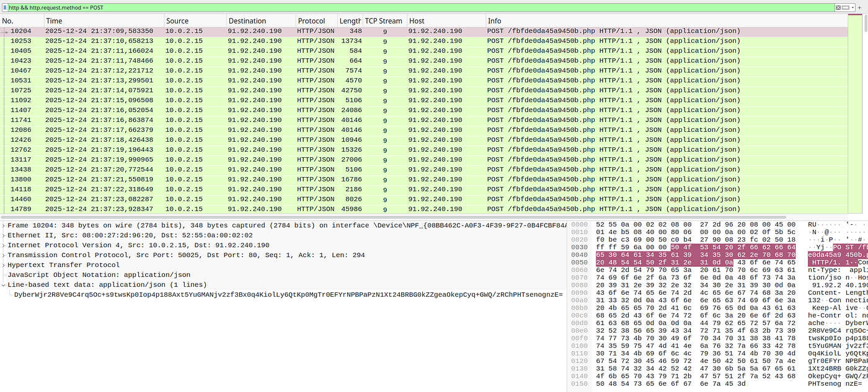Viewport: 868px width, 392px height.
Task: Sort by the Host column header
Action: pyautogui.click(x=446, y=21)
